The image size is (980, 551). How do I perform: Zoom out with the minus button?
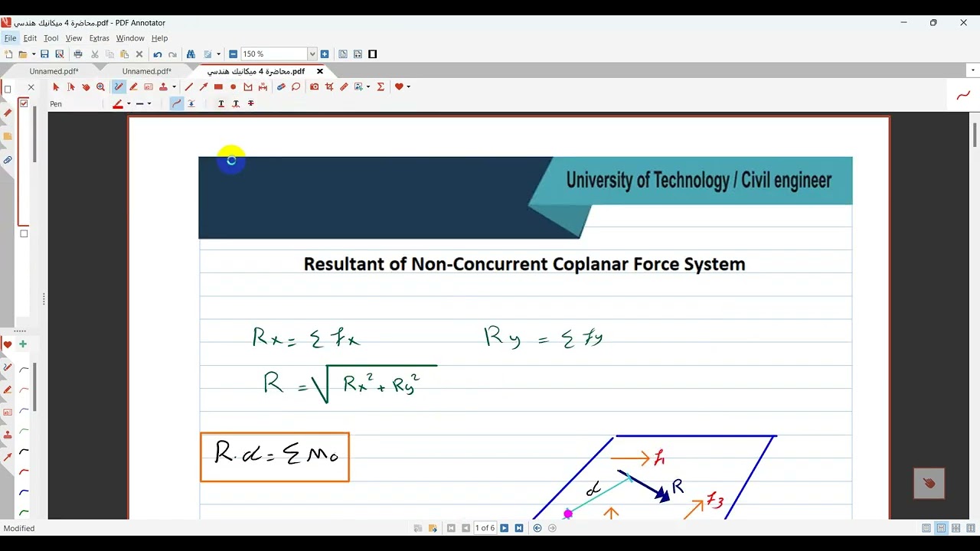(233, 54)
